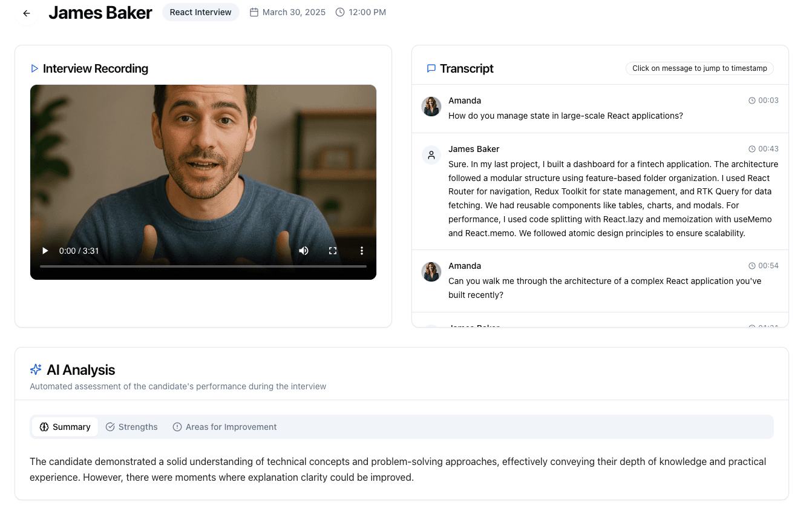Open the Areas for Improvement tab
Image resolution: width=812 pixels, height=508 pixels.
[224, 427]
